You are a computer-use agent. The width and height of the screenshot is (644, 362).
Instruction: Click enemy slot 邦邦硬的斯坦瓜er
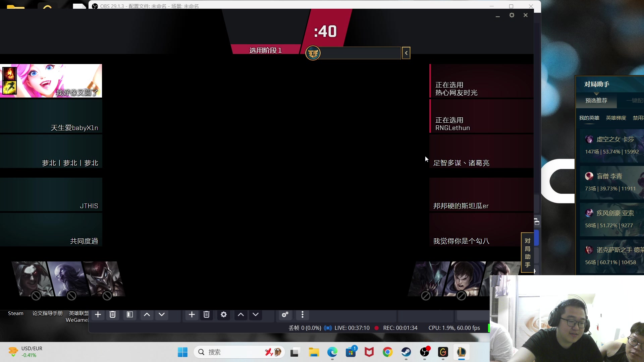481,194
